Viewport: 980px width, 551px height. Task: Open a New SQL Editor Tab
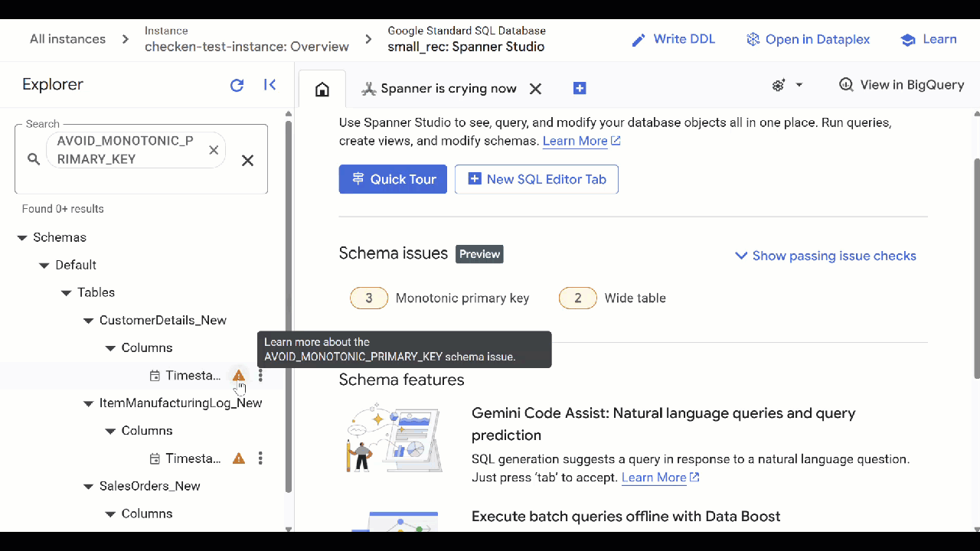(537, 179)
